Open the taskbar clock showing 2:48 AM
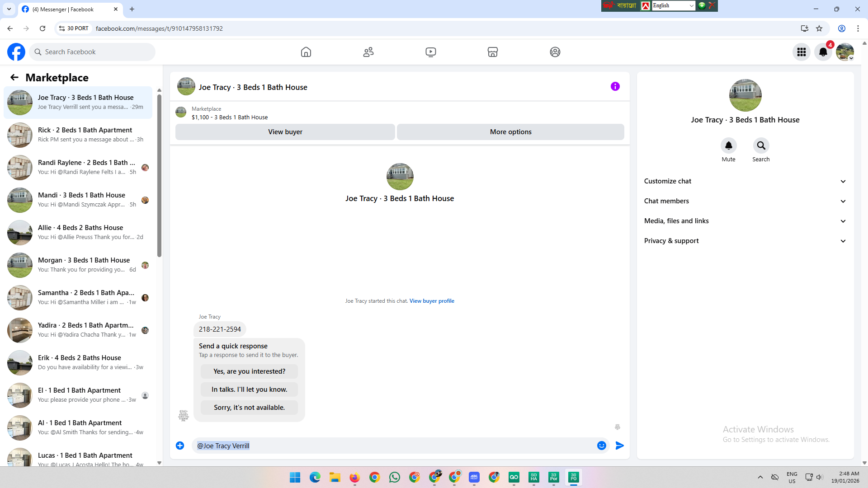Screen dimensions: 868x488 [845, 477]
